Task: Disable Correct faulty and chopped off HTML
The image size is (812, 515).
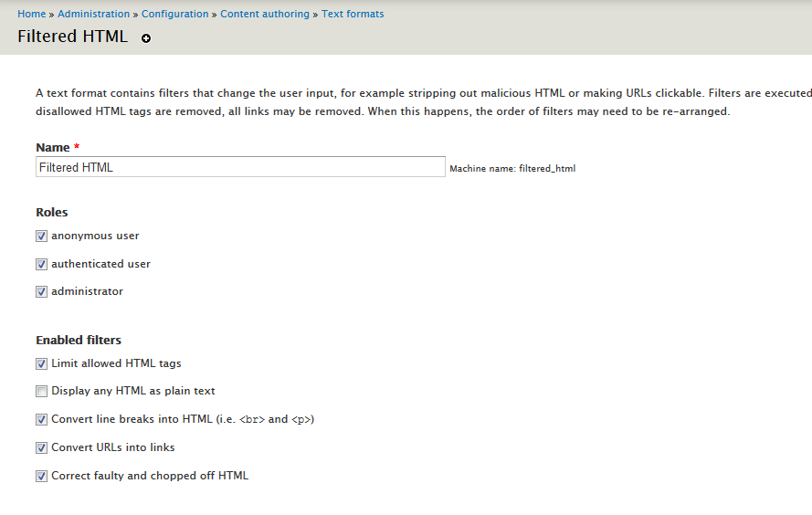Action: 41,476
